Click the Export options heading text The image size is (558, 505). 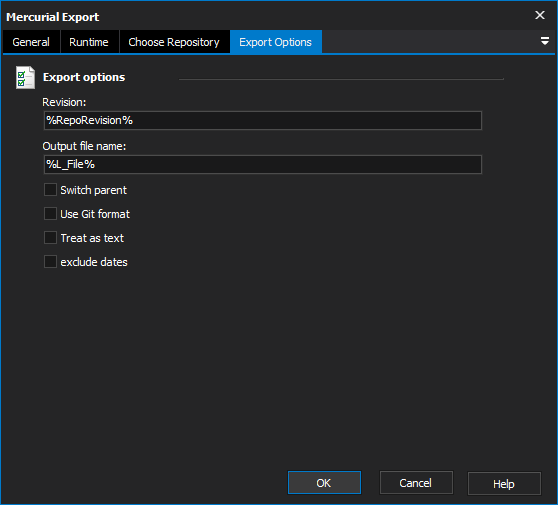84,77
